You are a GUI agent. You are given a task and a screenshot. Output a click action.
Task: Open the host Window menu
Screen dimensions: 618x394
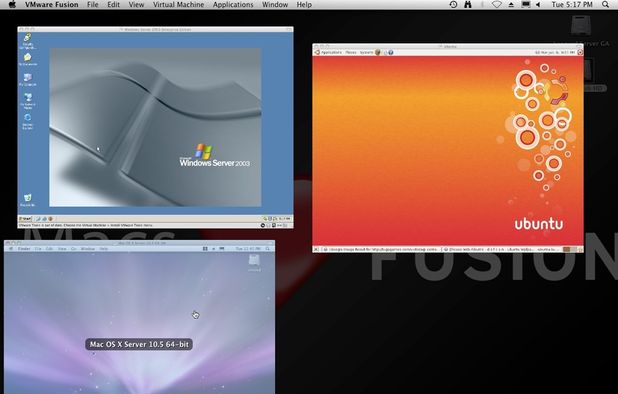275,5
